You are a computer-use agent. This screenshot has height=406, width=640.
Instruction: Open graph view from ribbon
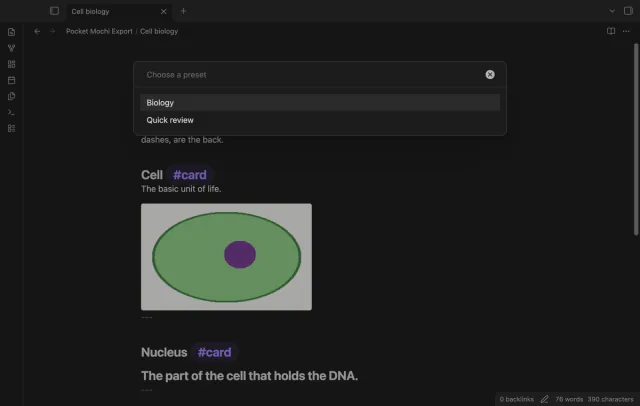11,48
